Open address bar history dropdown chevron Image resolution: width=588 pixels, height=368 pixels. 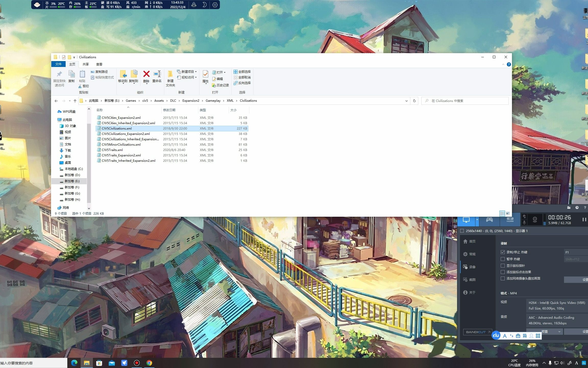point(406,101)
